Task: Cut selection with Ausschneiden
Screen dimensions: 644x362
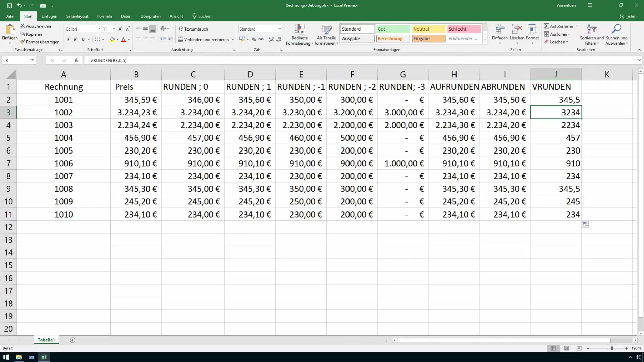Action: (x=36, y=26)
